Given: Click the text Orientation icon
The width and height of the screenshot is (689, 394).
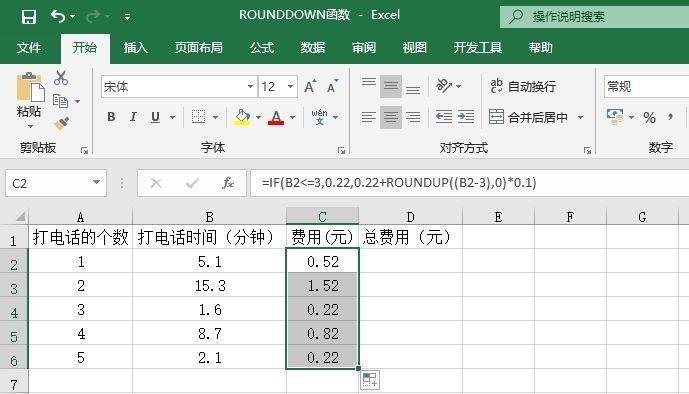Looking at the screenshot, I should [x=444, y=86].
